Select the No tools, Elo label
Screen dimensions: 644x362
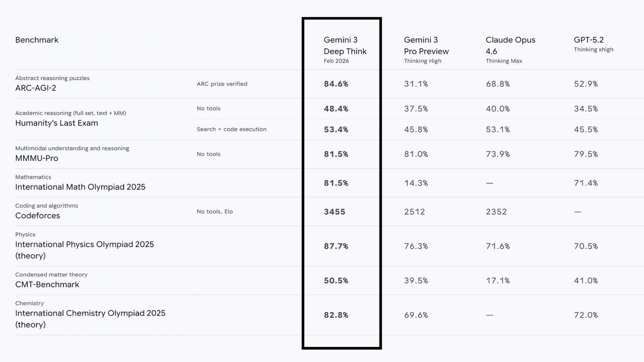(x=215, y=212)
